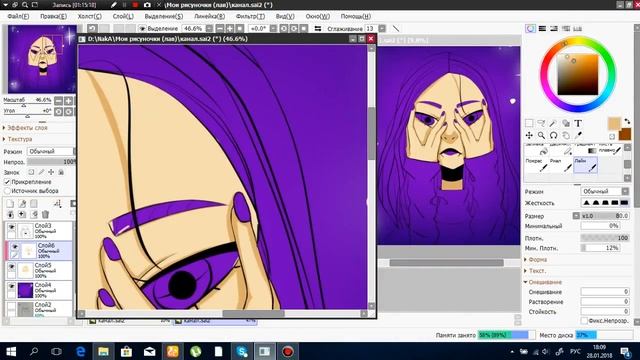Open the Вид menu

click(x=285, y=16)
